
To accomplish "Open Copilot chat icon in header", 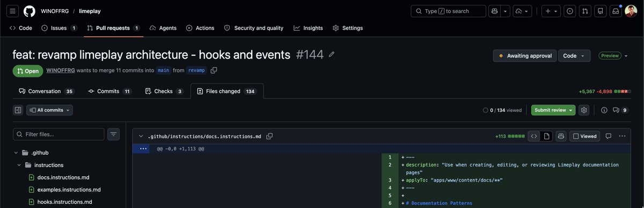I will click(495, 11).
